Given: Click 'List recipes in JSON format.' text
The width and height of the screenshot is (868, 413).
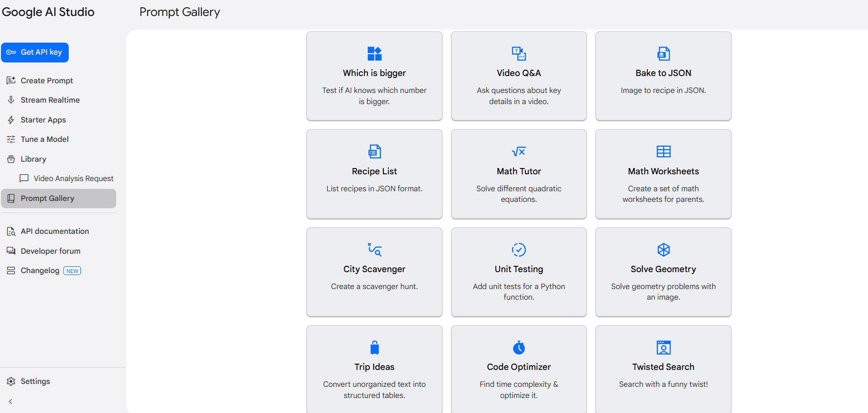Looking at the screenshot, I should pos(374,189).
